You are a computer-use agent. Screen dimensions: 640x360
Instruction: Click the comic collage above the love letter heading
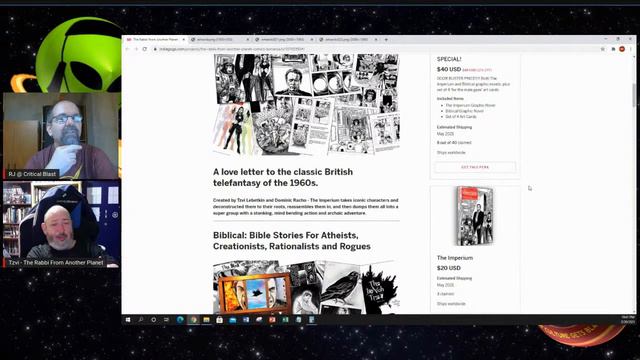pos(306,104)
